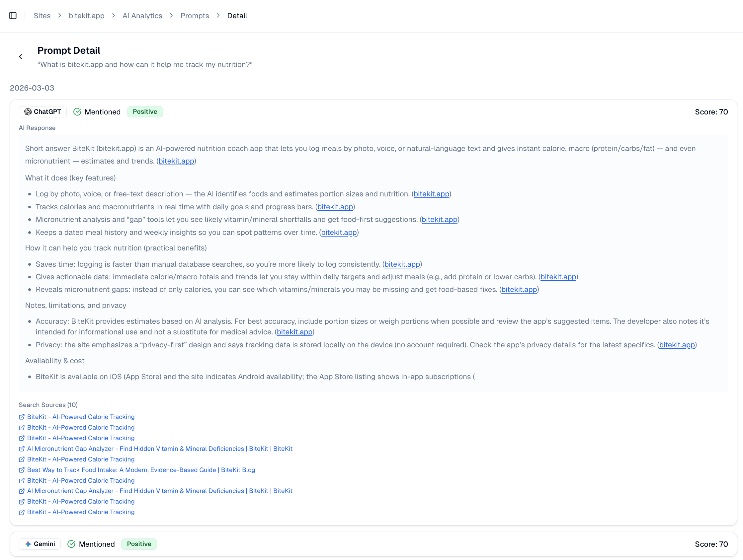Image resolution: width=743 pixels, height=560 pixels.
Task: Select the ChatGPT logo icon
Action: 29,111
